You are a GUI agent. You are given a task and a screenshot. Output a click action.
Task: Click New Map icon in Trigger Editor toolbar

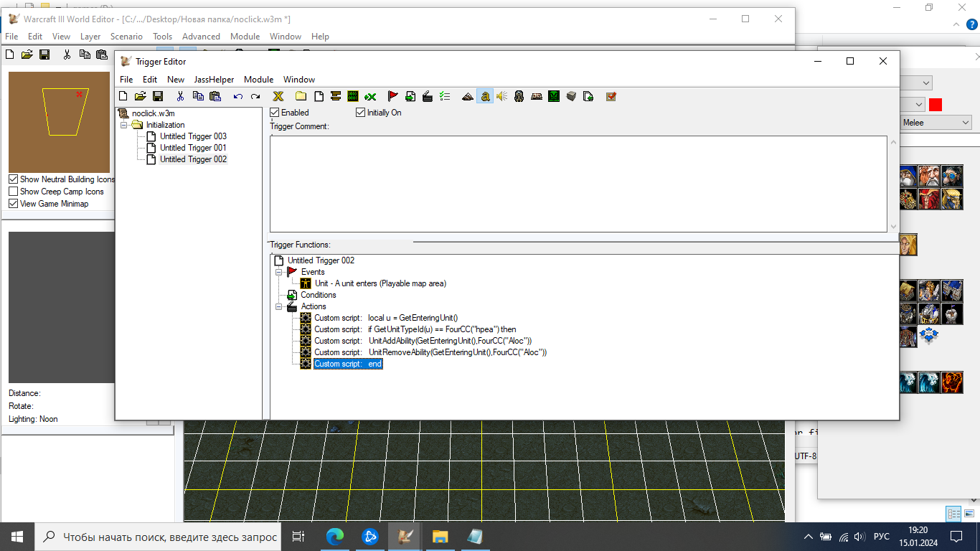pos(123,96)
